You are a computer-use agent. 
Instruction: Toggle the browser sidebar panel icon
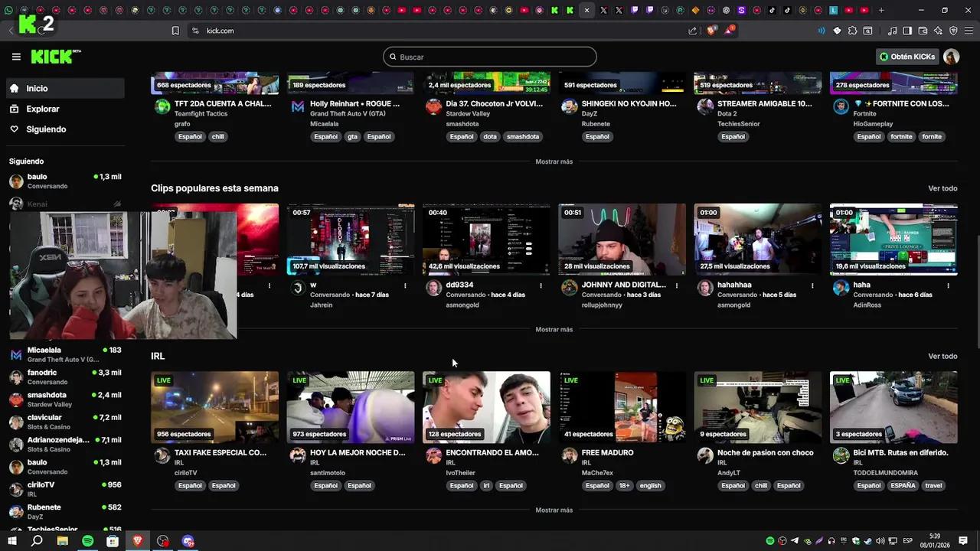click(x=907, y=31)
